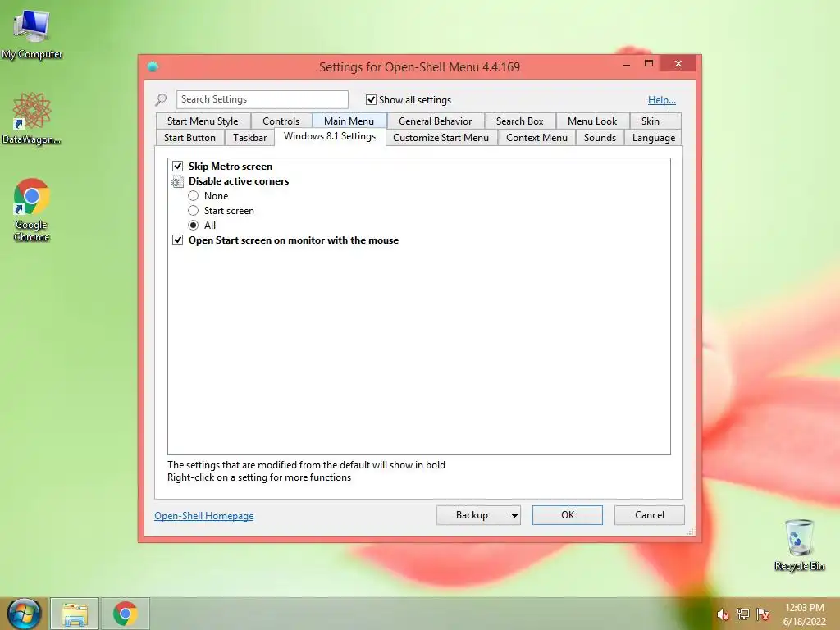
Task: Switch to the Customize Start Menu tab
Action: (x=441, y=138)
